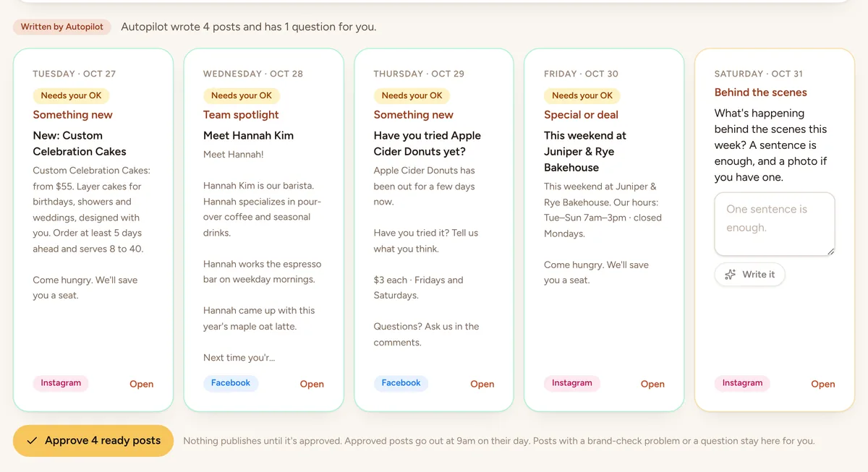868x472 pixels.
Task: Select the Instagram tag on Tuesday's card
Action: click(x=61, y=383)
